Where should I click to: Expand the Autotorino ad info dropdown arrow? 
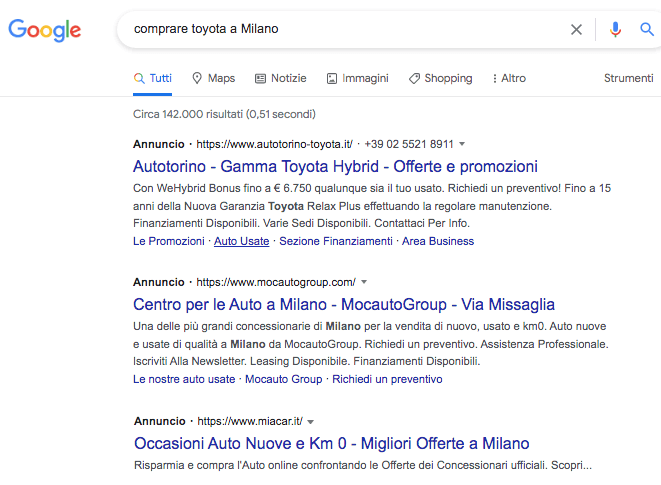[462, 144]
